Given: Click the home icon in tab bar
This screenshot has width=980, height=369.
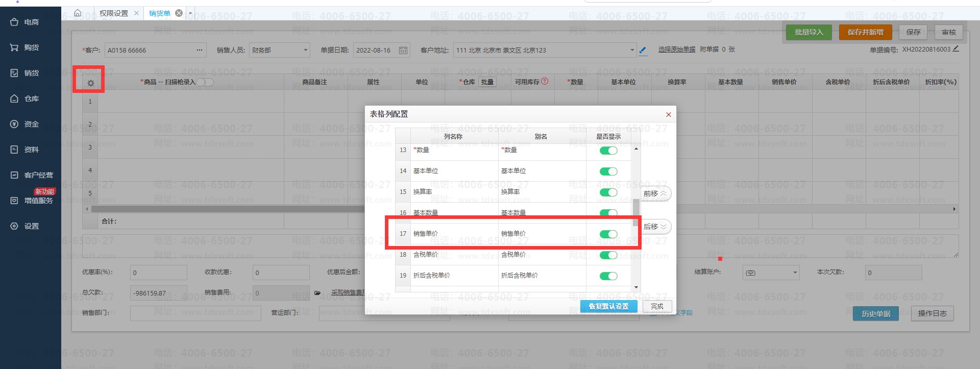Looking at the screenshot, I should click(x=78, y=13).
